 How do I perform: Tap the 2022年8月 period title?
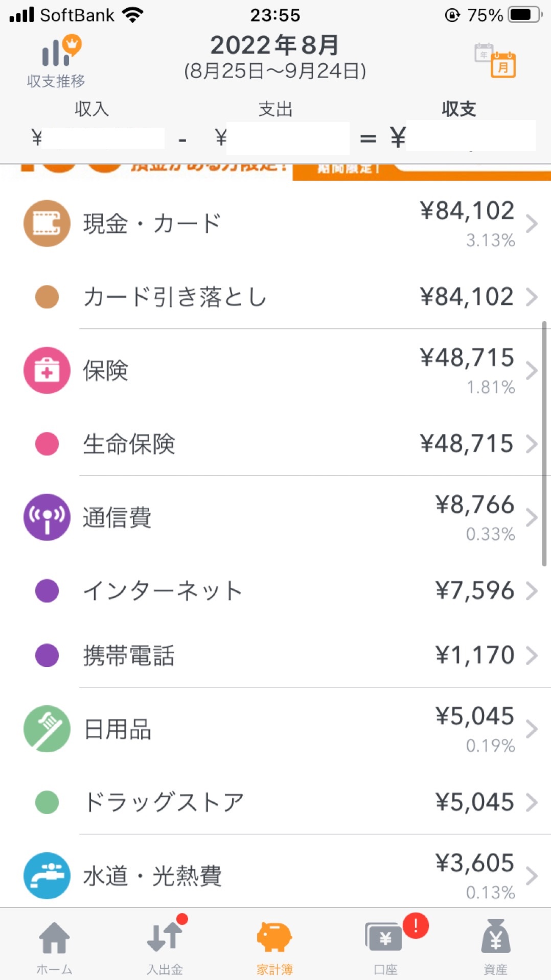click(275, 45)
